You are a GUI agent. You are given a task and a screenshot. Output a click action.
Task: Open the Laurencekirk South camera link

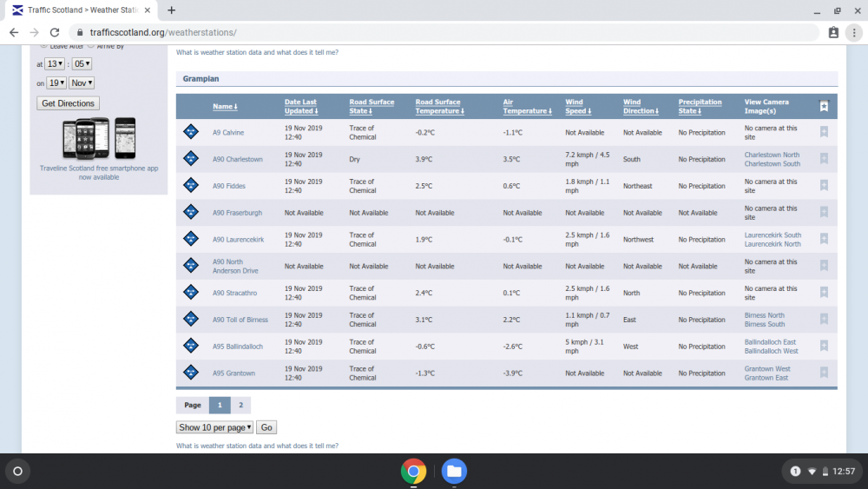pos(773,235)
